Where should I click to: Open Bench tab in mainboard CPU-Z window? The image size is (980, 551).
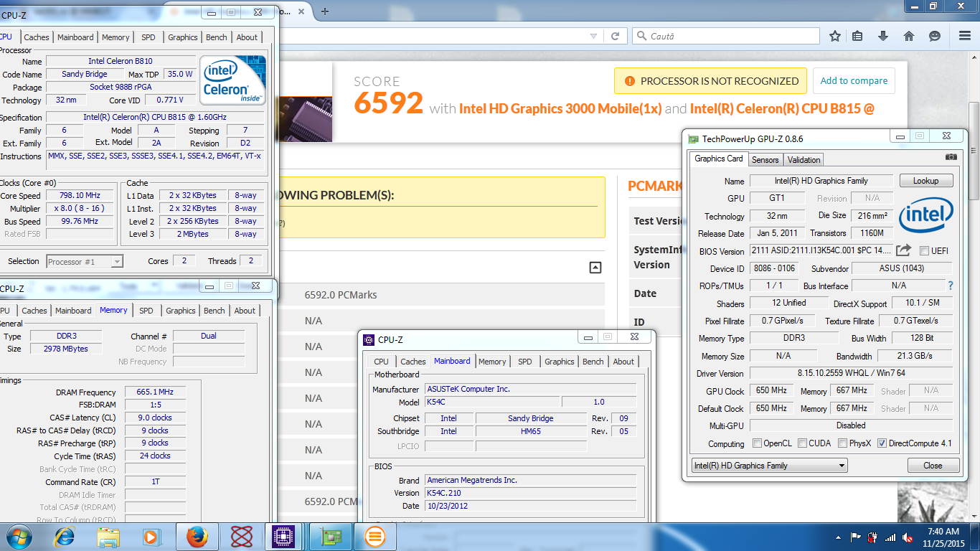click(x=593, y=362)
